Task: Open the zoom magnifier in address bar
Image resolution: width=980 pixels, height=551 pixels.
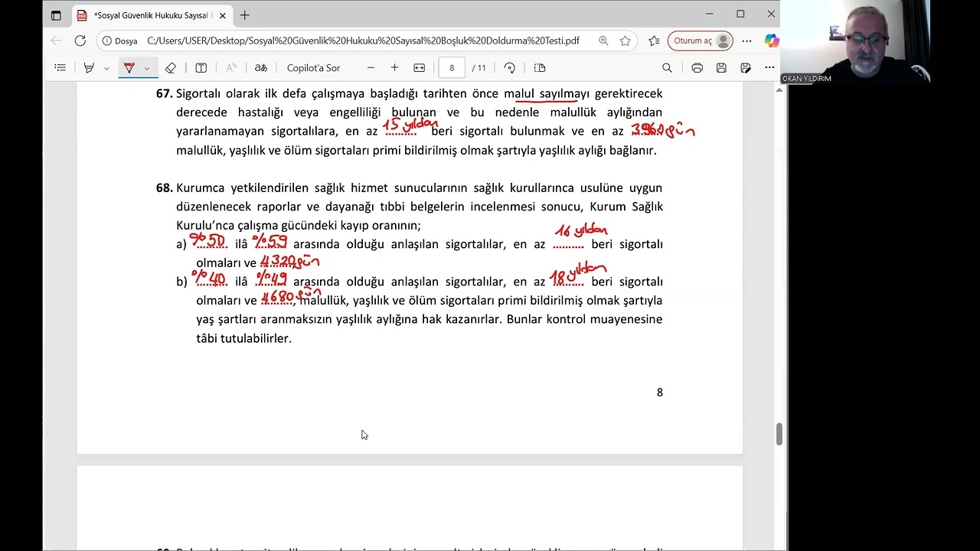Action: point(603,41)
